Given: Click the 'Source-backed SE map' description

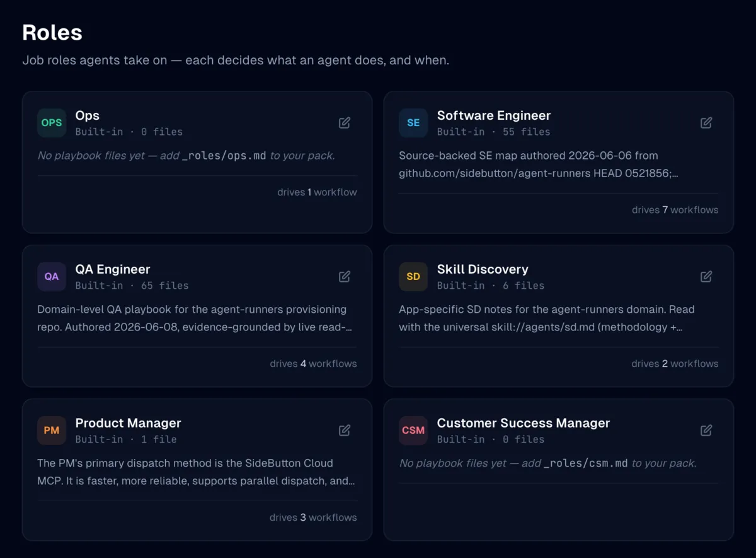Looking at the screenshot, I should point(539,164).
